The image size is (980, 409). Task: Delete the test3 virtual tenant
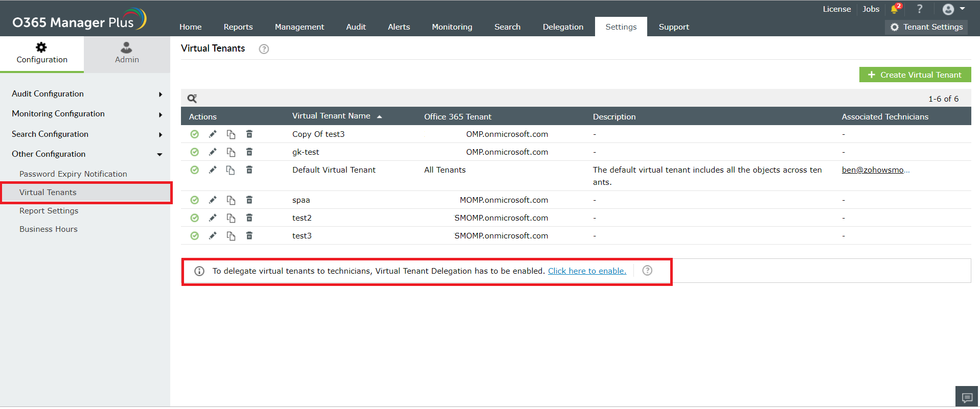pyautogui.click(x=249, y=236)
